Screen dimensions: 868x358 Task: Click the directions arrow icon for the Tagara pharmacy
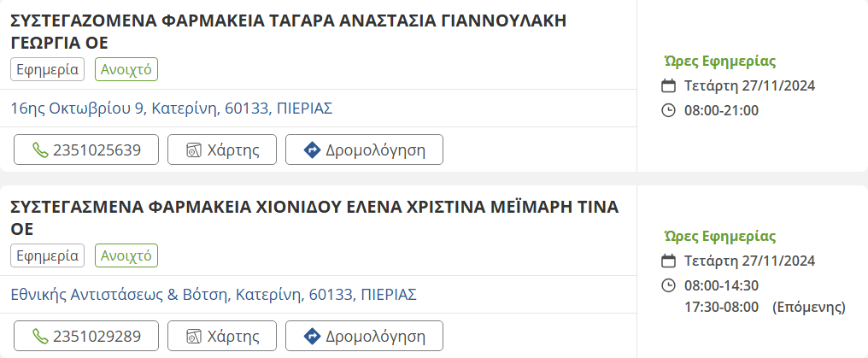tap(312, 150)
